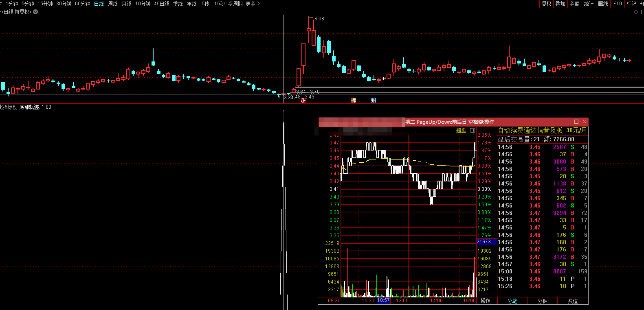Close the intraday popup window
The width and height of the screenshot is (644, 310).
[585, 122]
